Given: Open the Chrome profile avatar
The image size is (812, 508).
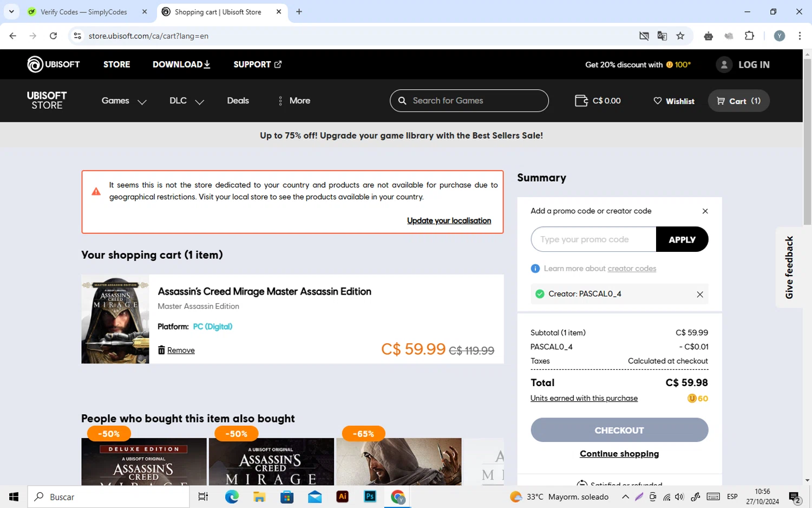Looking at the screenshot, I should tap(780, 36).
